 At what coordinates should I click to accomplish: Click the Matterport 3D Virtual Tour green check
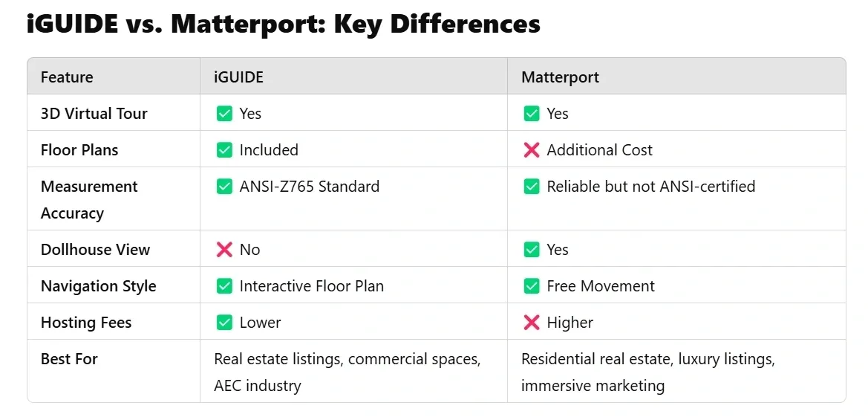532,114
